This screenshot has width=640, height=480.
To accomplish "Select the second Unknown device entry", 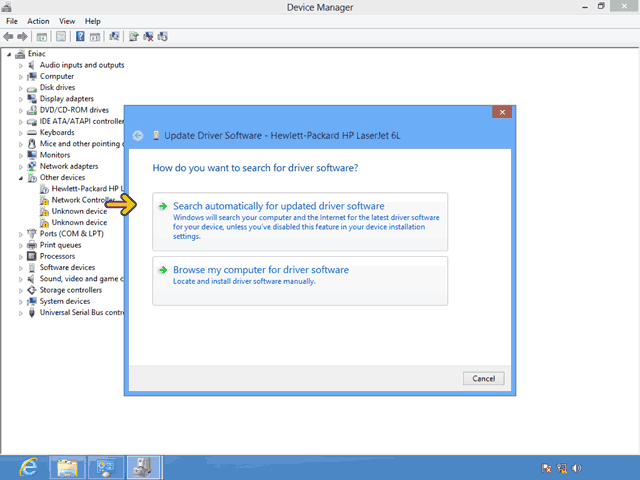I will 79,222.
